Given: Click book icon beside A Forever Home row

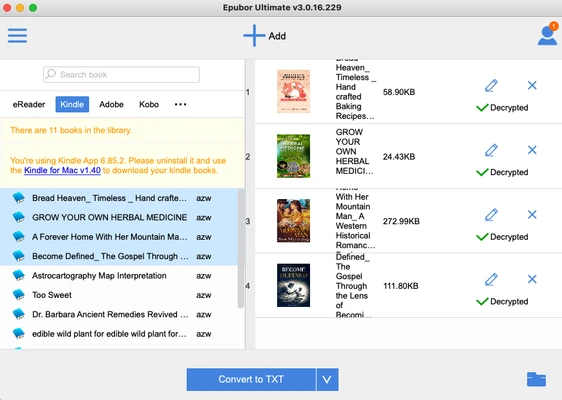Looking at the screenshot, I should 19,237.
